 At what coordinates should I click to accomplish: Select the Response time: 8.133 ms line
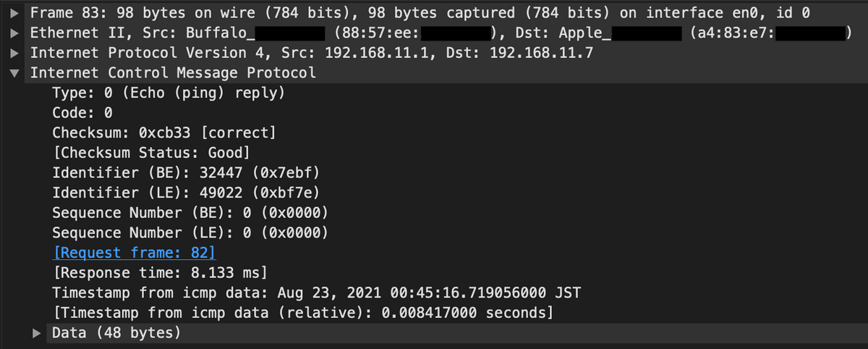pyautogui.click(x=160, y=273)
